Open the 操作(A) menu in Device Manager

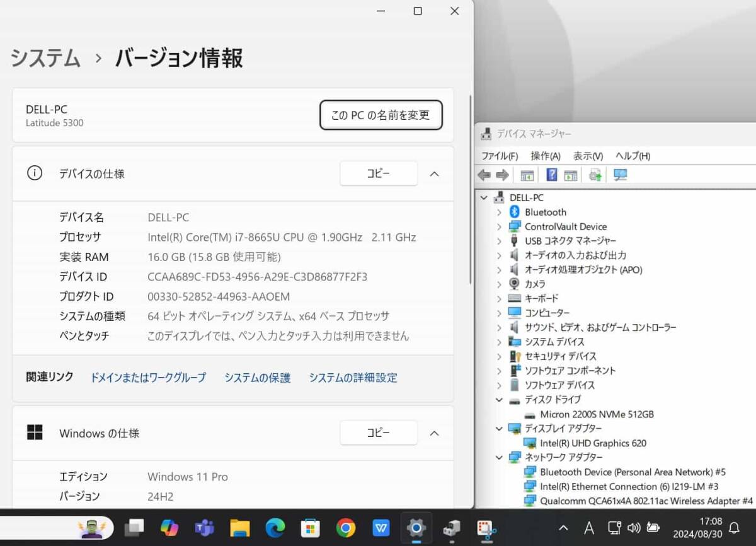pyautogui.click(x=546, y=156)
